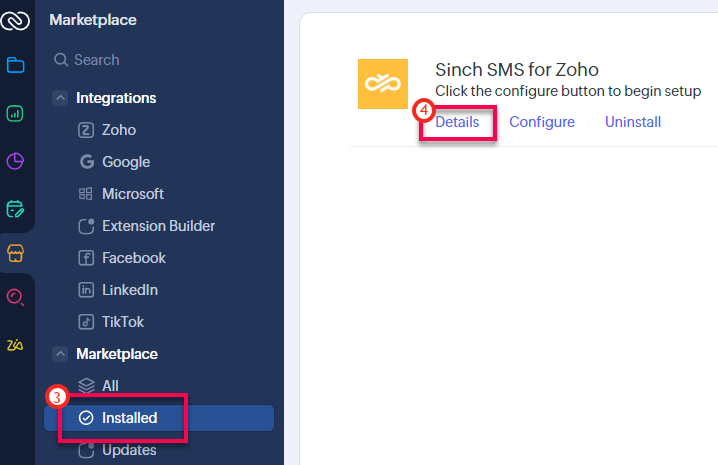This screenshot has height=465, width=718.
Task: Click the Marketplace search field
Action: tap(159, 60)
